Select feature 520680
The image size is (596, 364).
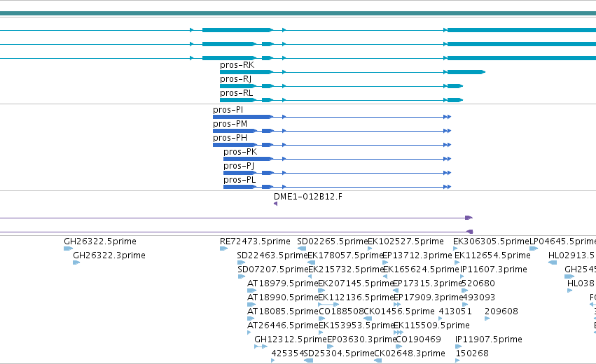click(478, 283)
